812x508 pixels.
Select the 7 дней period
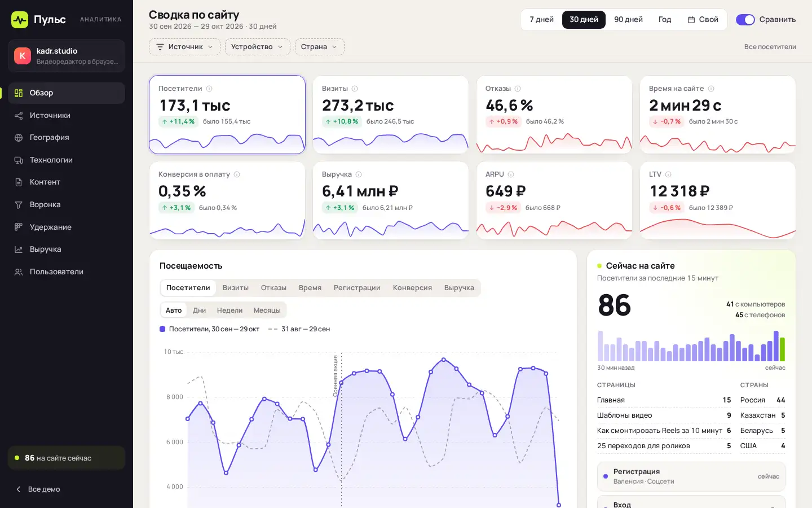(x=541, y=20)
